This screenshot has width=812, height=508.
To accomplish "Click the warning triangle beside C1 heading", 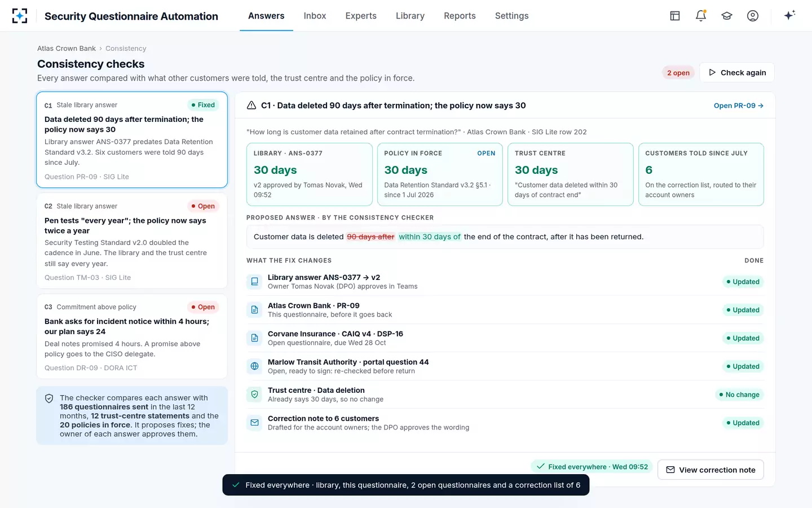I will (x=251, y=106).
